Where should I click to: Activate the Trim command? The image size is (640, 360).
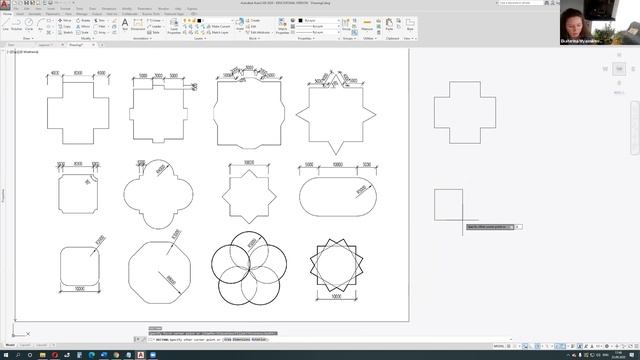100,20
